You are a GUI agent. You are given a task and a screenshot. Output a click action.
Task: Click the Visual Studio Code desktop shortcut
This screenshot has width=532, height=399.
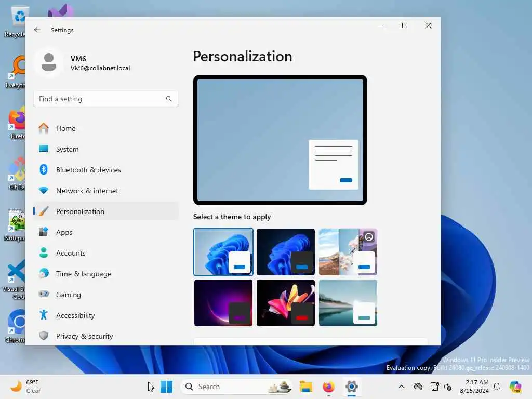click(15, 280)
